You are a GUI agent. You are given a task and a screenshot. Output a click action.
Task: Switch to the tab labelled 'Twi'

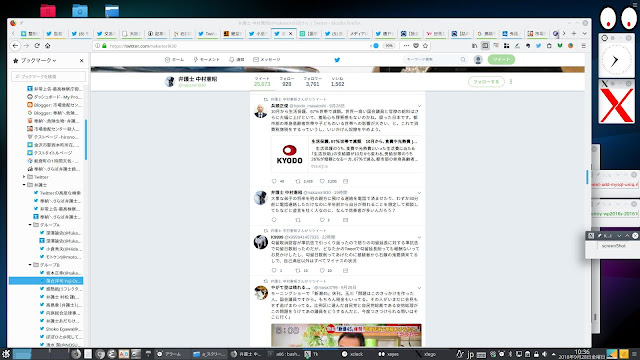(207, 33)
